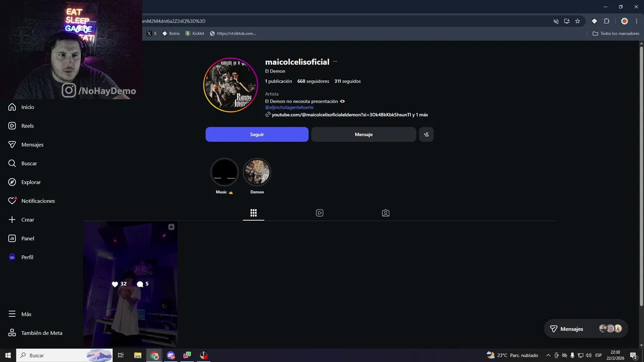The image size is (644, 362).
Task: Open the Windows notification center
Action: click(634, 355)
